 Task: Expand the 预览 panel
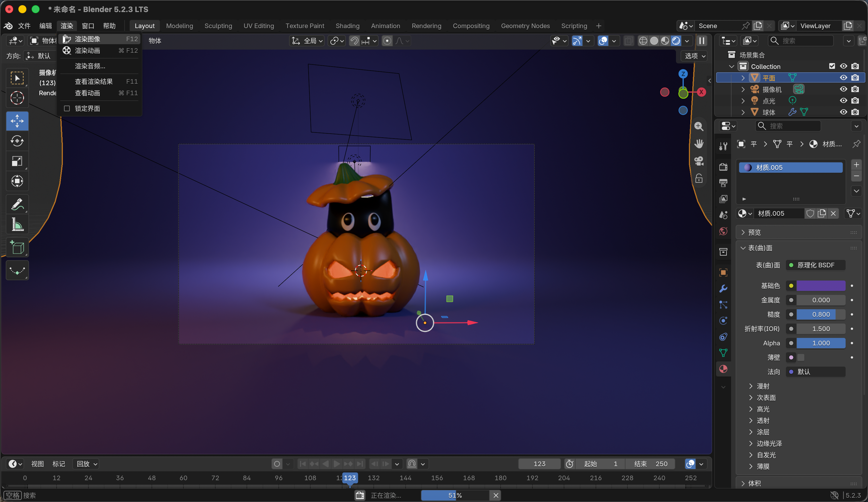(799, 232)
